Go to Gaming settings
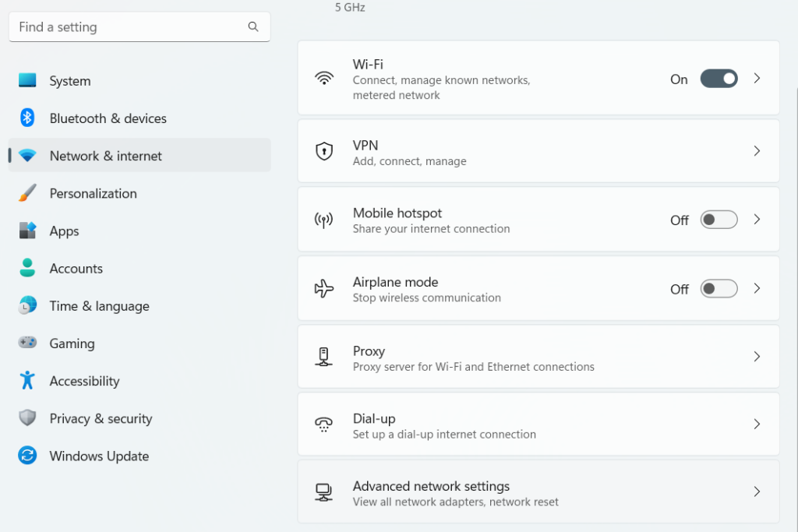The width and height of the screenshot is (798, 532). [139, 344]
